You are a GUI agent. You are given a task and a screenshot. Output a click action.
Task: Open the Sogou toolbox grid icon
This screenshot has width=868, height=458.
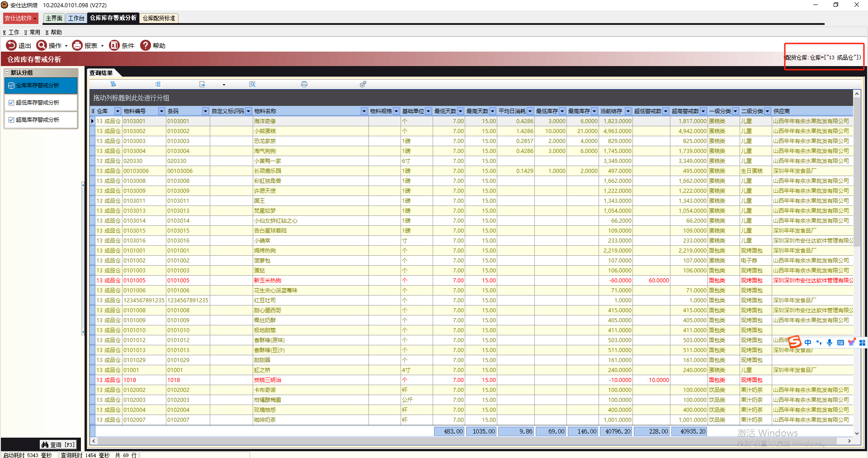coord(863,343)
